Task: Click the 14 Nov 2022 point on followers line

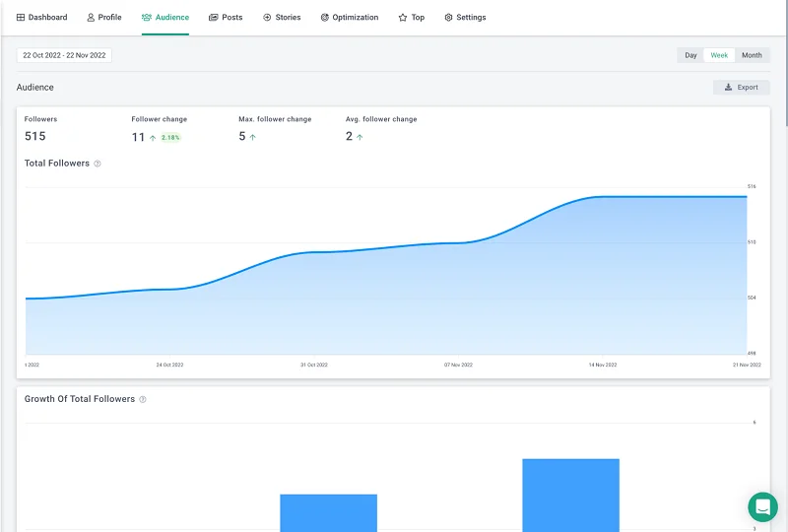Action: pyautogui.click(x=603, y=197)
